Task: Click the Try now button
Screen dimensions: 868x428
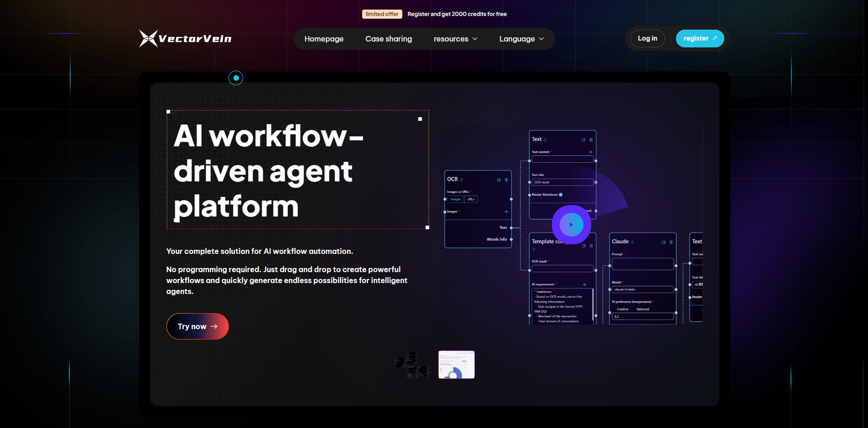Action: (198, 326)
